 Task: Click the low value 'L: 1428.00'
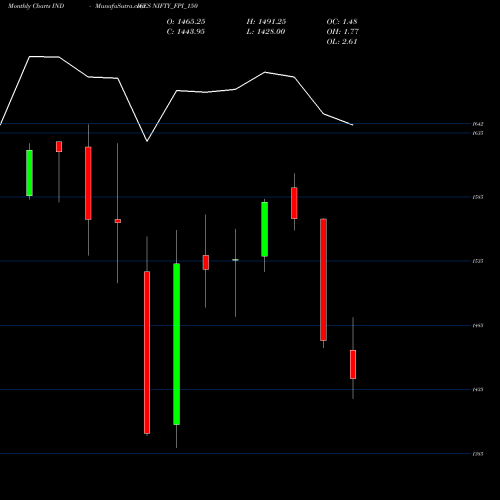(266, 32)
